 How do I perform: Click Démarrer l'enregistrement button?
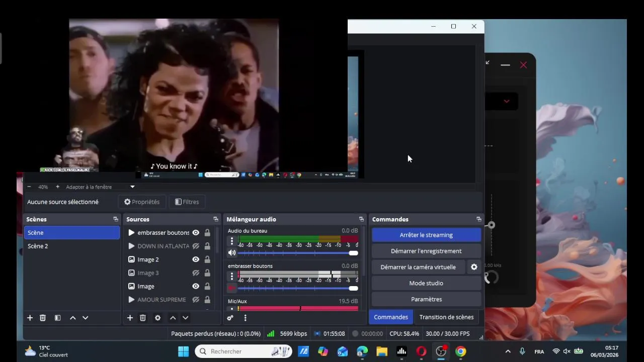click(x=426, y=251)
